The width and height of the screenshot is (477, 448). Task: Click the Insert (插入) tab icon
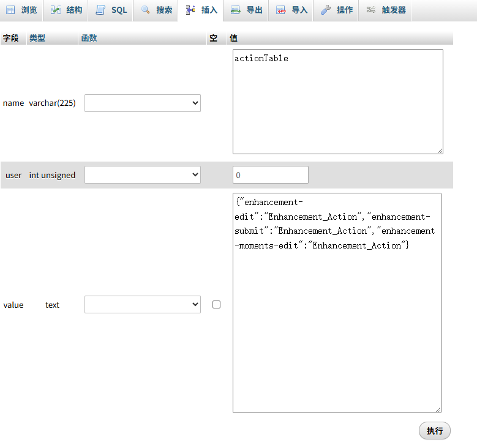(x=190, y=10)
